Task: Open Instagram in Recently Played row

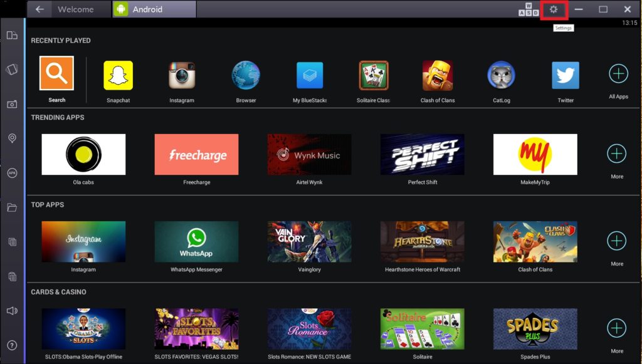Action: coord(182,75)
